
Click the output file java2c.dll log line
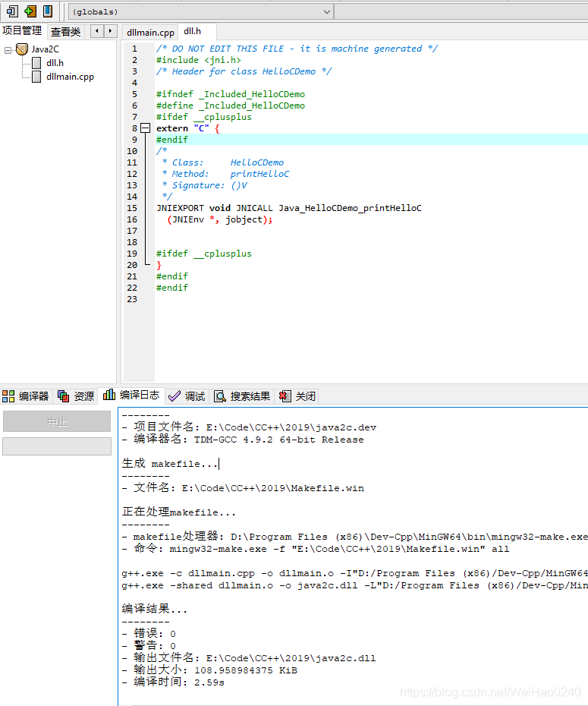click(249, 658)
